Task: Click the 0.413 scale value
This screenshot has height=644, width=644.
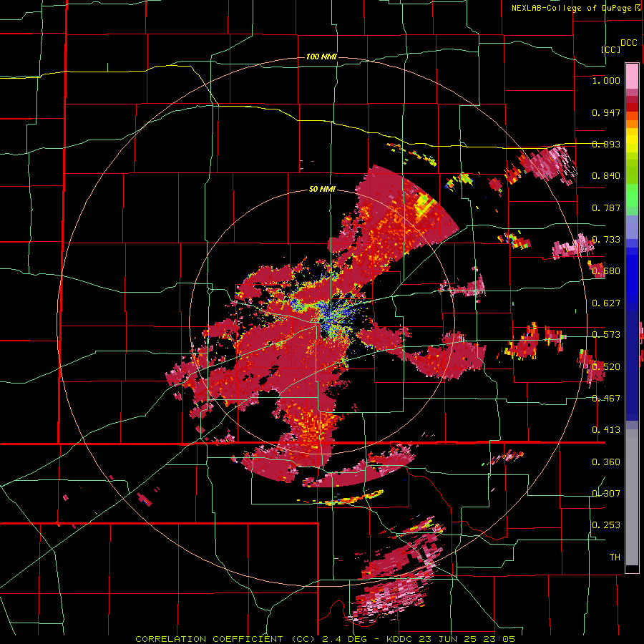Action: 606,430
